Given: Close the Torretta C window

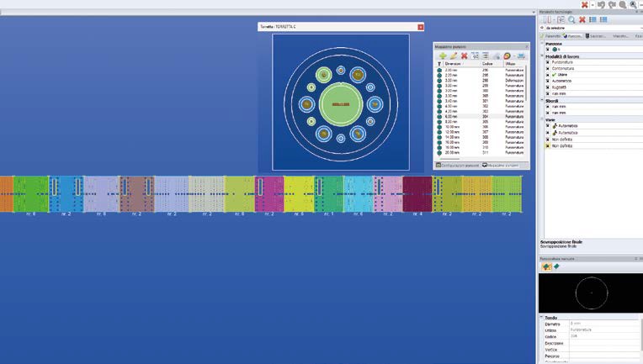Looking at the screenshot, I should (420, 27).
